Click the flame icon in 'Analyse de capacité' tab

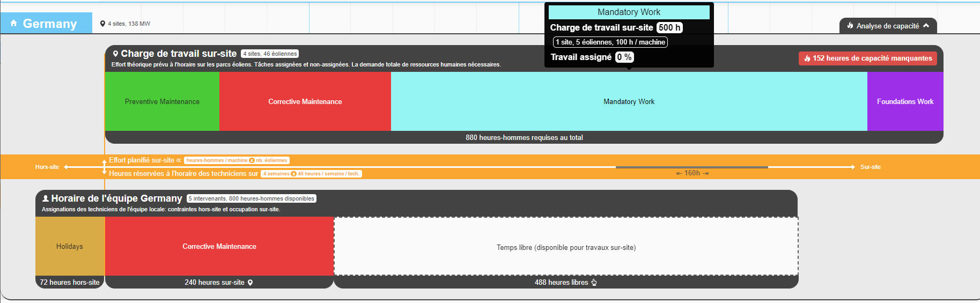point(850,26)
